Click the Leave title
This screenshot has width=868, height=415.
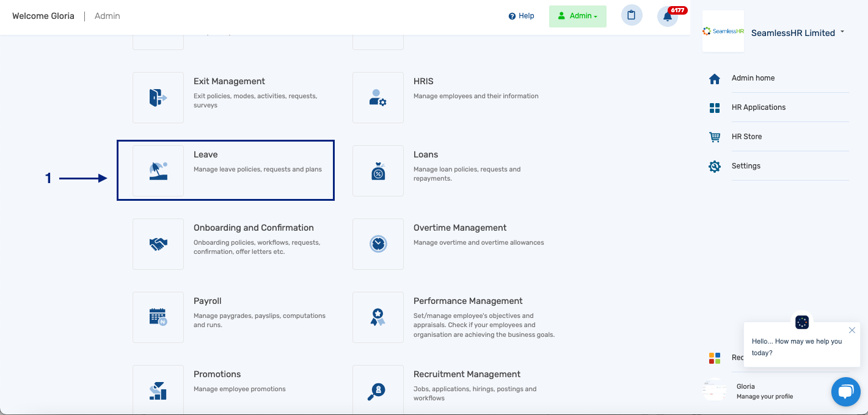pyautogui.click(x=205, y=154)
